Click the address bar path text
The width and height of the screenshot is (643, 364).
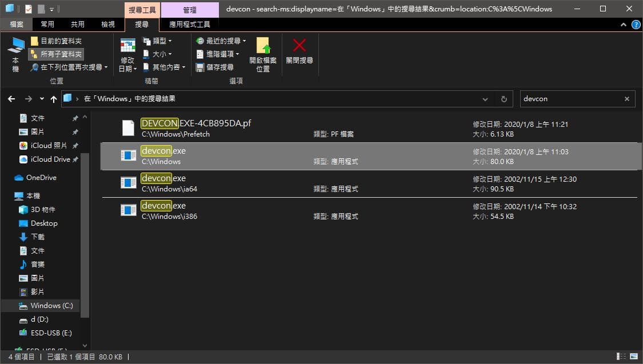click(x=130, y=99)
